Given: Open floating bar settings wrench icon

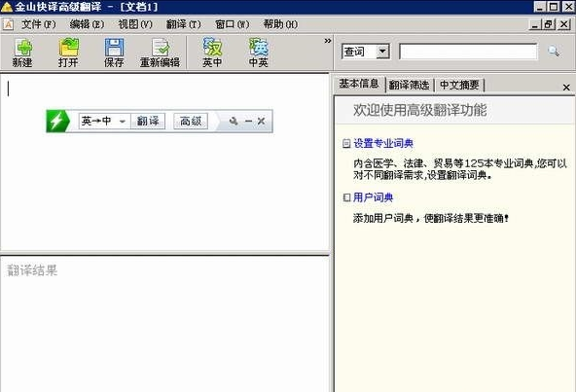Looking at the screenshot, I should 234,121.
